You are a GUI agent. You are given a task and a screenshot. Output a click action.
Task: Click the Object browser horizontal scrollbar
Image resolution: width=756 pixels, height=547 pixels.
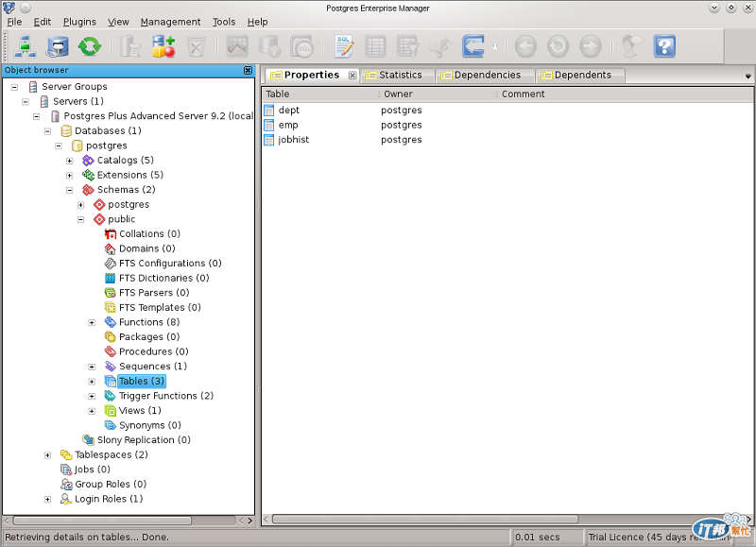click(102, 521)
